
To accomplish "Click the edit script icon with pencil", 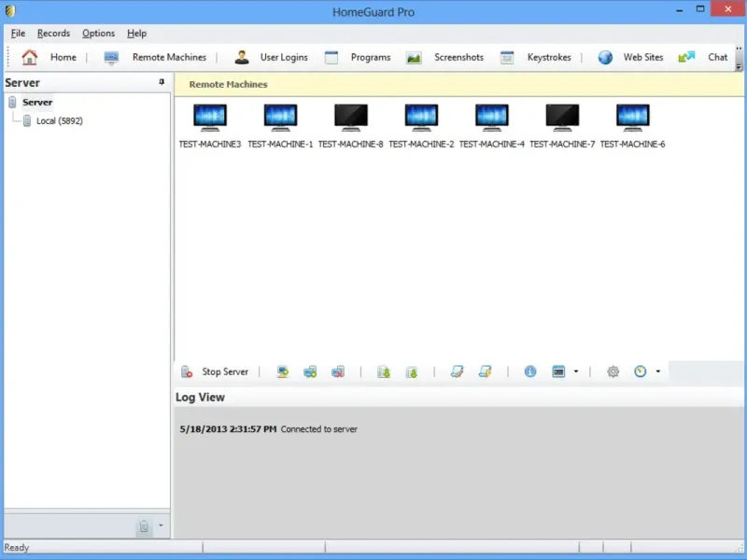I will (x=457, y=371).
